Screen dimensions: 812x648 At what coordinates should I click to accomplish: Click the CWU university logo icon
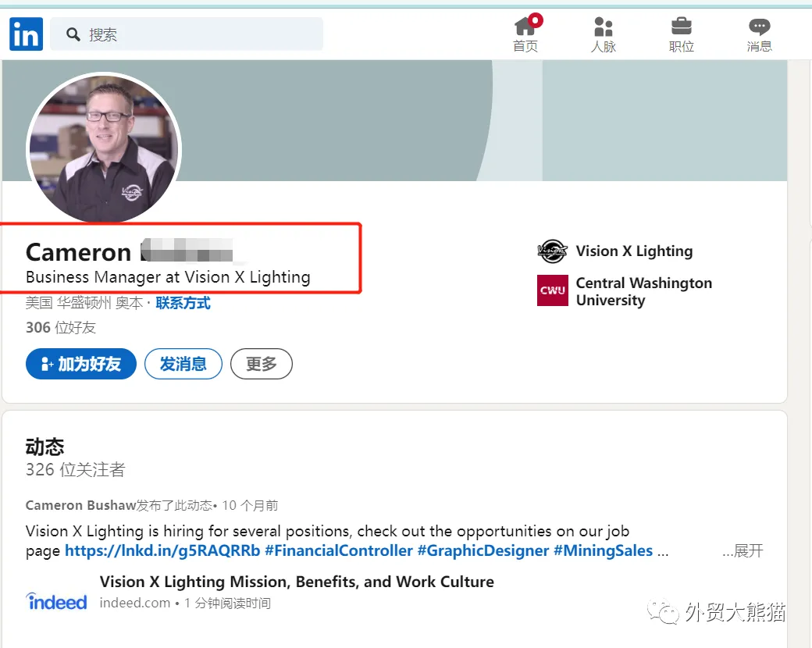(553, 290)
